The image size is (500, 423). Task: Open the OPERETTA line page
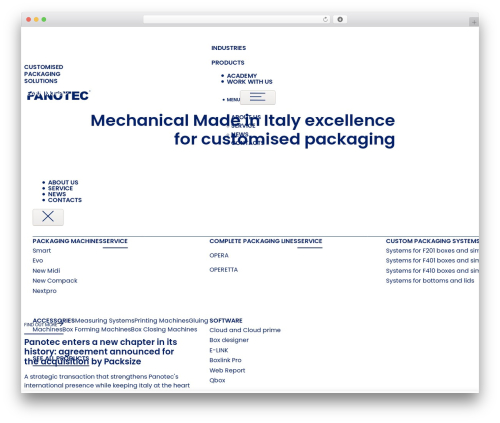224,270
